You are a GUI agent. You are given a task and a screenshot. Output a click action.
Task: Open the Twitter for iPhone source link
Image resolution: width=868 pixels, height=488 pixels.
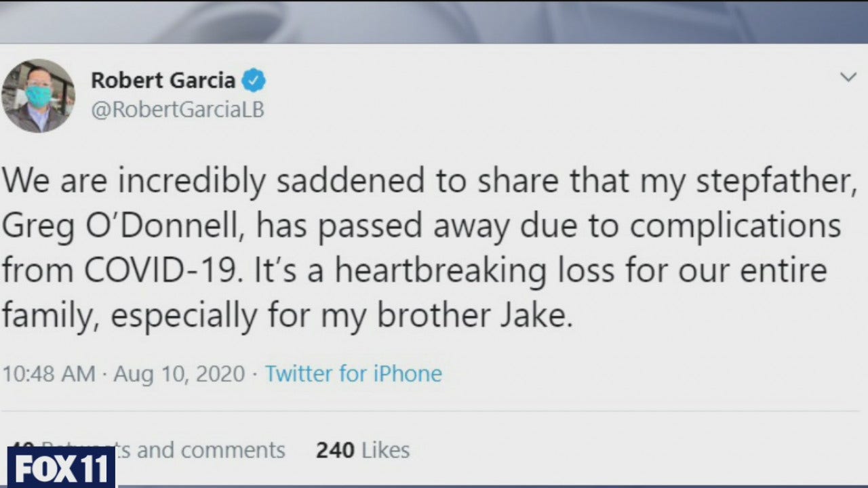(353, 373)
